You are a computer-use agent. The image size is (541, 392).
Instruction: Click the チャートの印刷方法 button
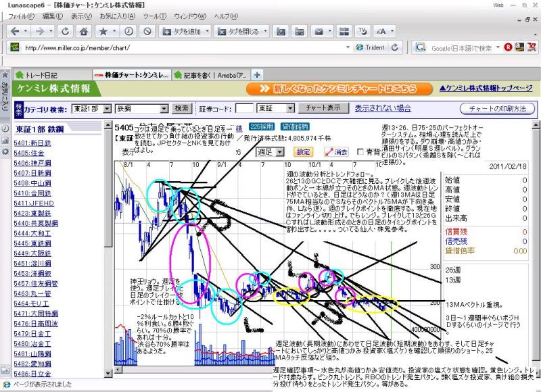pos(498,109)
